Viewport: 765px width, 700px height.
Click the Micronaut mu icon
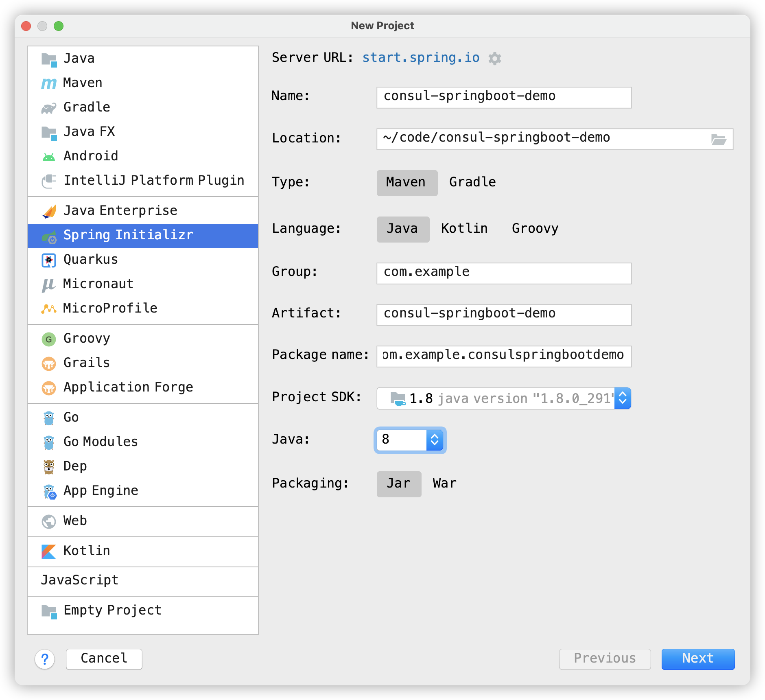49,285
